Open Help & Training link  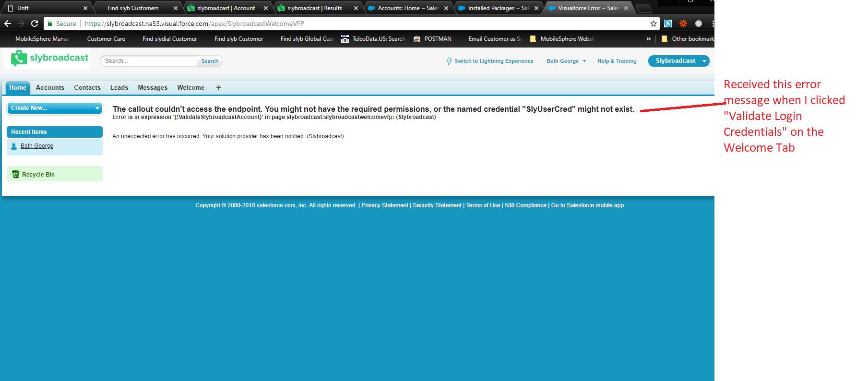(x=617, y=61)
